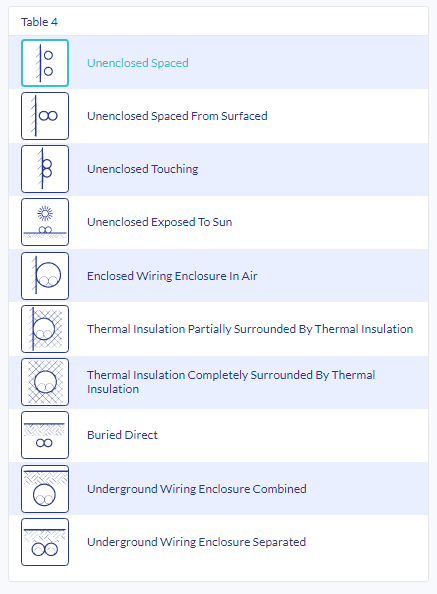This screenshot has height=594, width=437.
Task: Select the Unenclosed Spaced From Surfaced text
Action: [x=177, y=116]
